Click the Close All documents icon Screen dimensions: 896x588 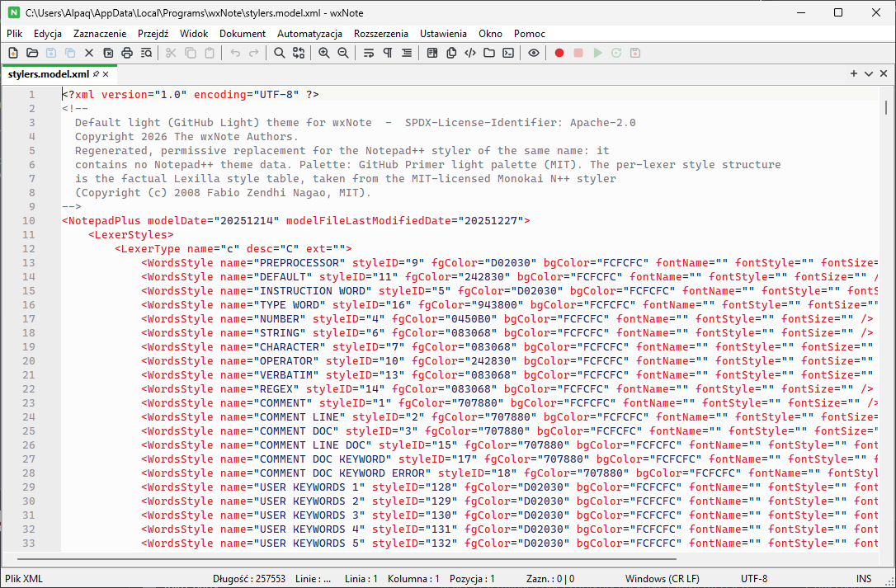coord(108,53)
